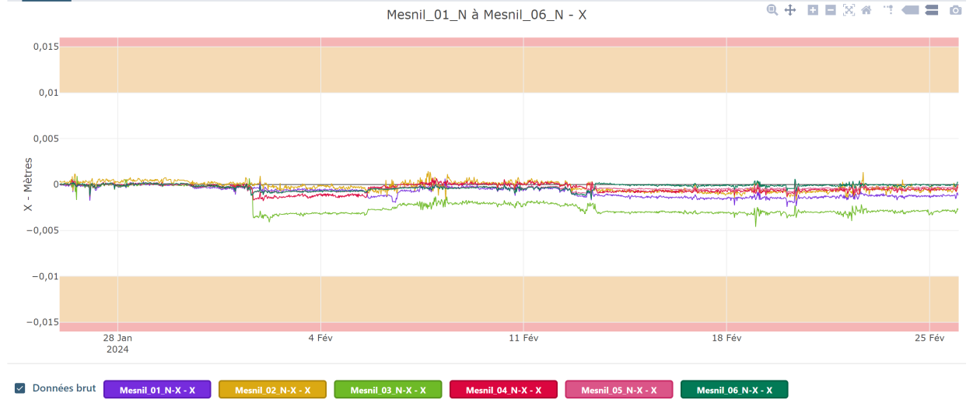Reset axes with the home icon
Viewport: 980px width, 400px height.
coord(866,10)
